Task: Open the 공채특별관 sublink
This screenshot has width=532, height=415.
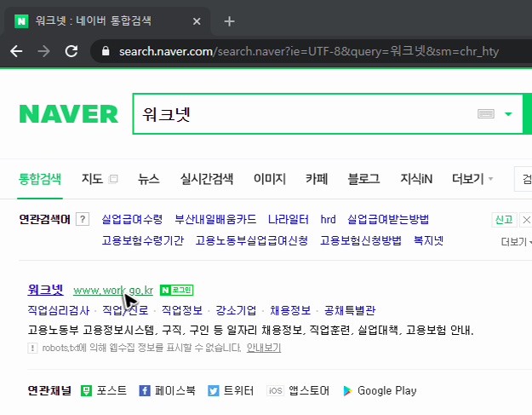Action: click(x=350, y=310)
